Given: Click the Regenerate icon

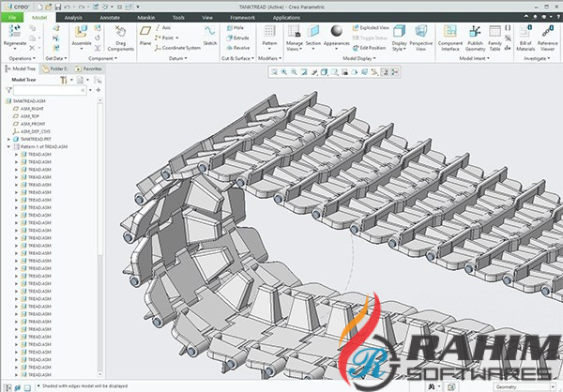Looking at the screenshot, I should click(15, 32).
